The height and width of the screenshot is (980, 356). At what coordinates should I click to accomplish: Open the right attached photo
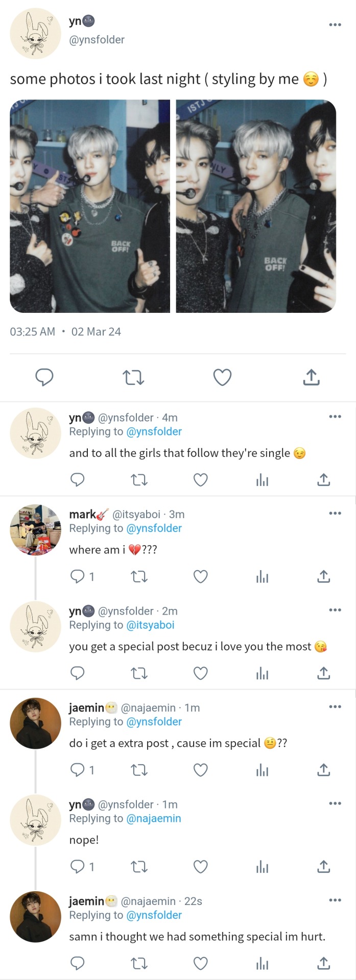point(256,206)
